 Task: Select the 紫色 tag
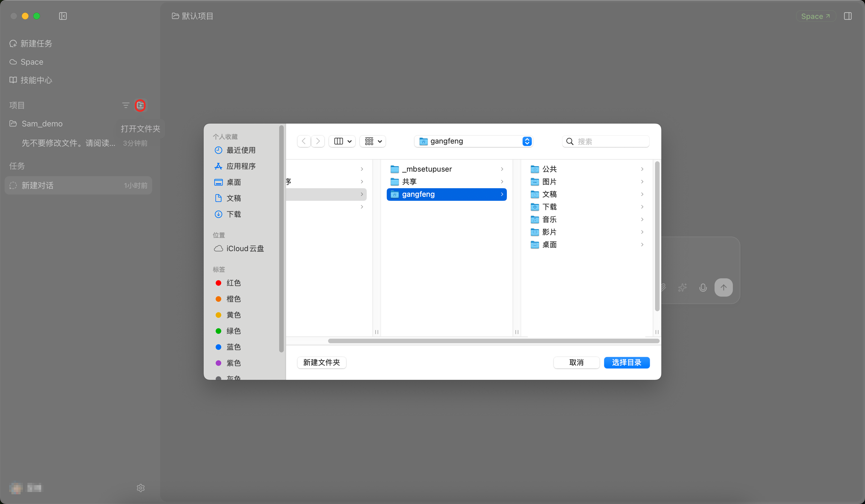click(x=228, y=363)
